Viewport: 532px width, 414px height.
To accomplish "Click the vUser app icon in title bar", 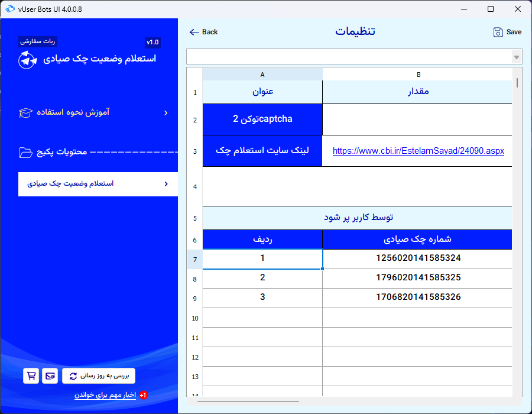I will coord(10,9).
